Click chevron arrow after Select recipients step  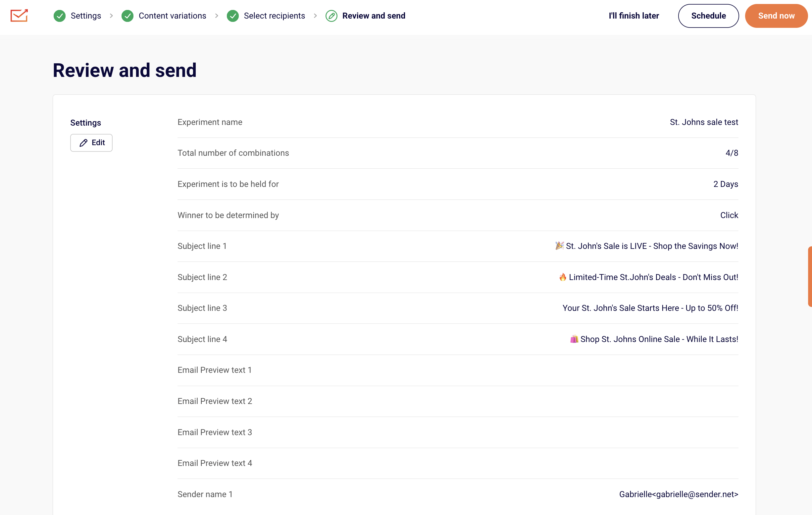[315, 16]
